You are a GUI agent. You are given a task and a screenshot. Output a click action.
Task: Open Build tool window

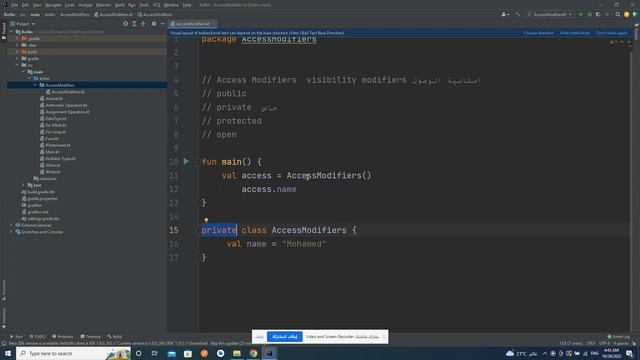pyautogui.click(x=115, y=337)
